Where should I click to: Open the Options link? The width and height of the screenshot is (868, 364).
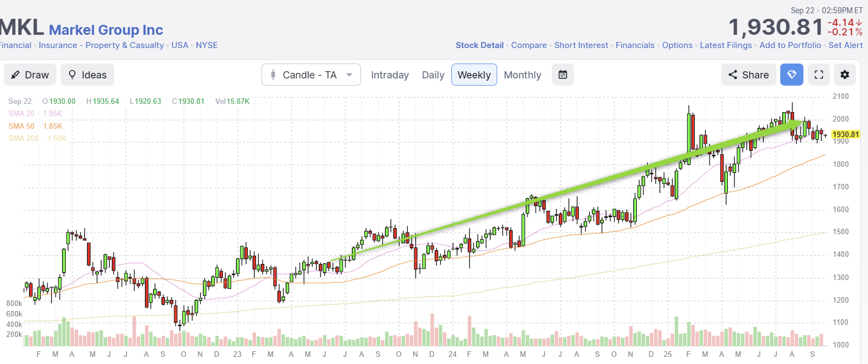(677, 45)
